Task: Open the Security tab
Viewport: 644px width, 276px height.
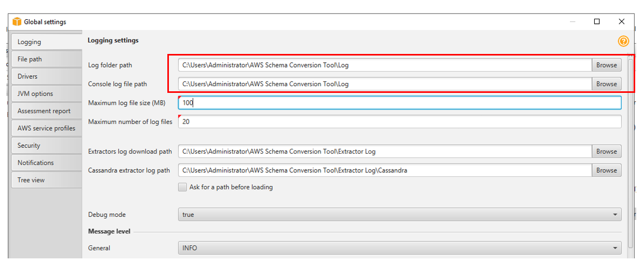Action: click(47, 145)
